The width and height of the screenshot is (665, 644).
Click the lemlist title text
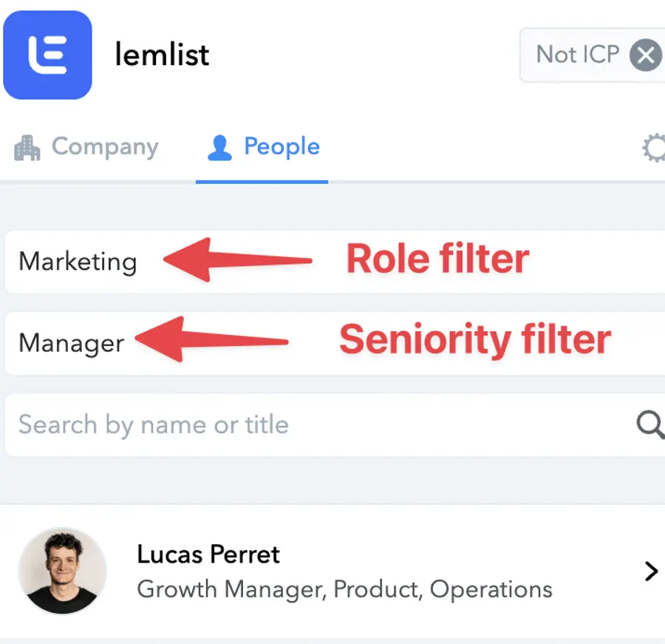(x=162, y=55)
